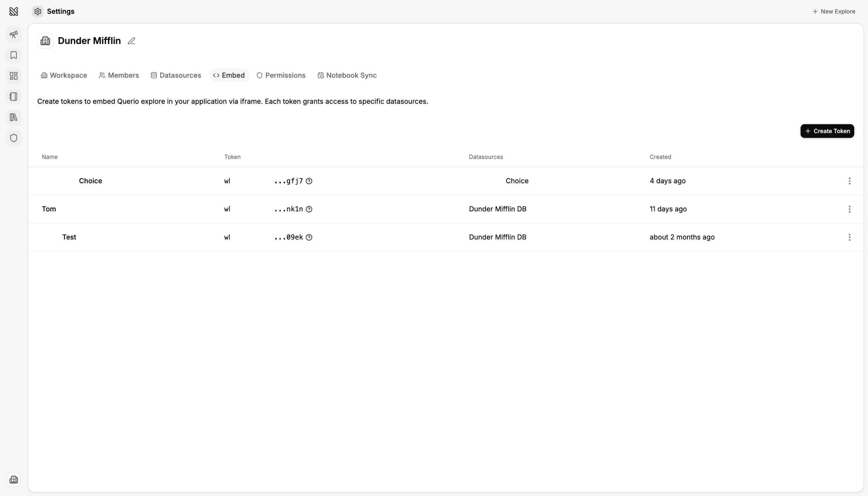Open the options menu for Tom's token
This screenshot has height=496, width=868.
(850, 209)
